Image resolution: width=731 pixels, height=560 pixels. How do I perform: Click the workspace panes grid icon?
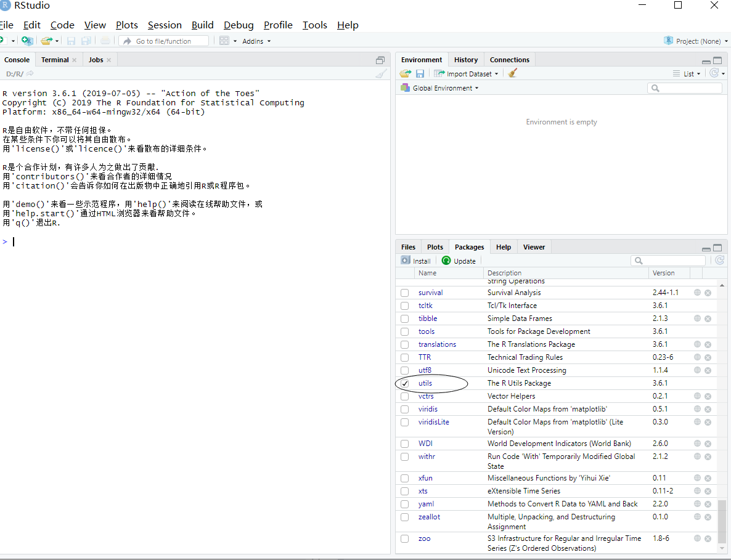point(224,41)
